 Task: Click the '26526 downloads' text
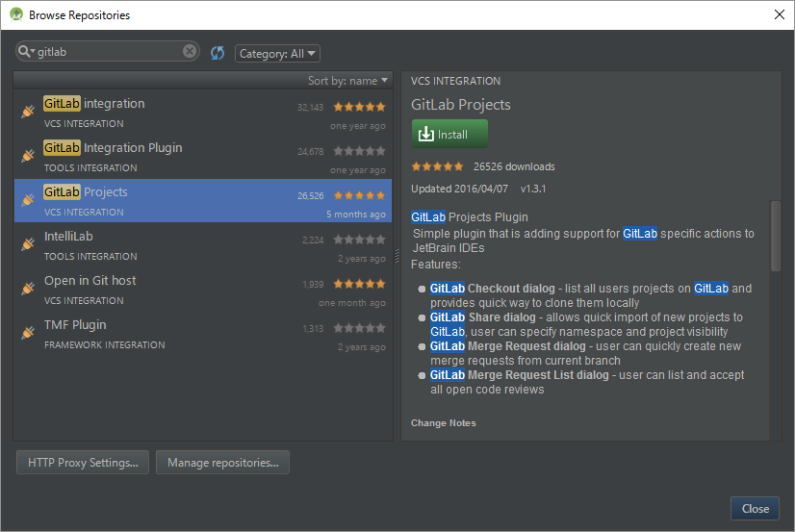point(514,166)
